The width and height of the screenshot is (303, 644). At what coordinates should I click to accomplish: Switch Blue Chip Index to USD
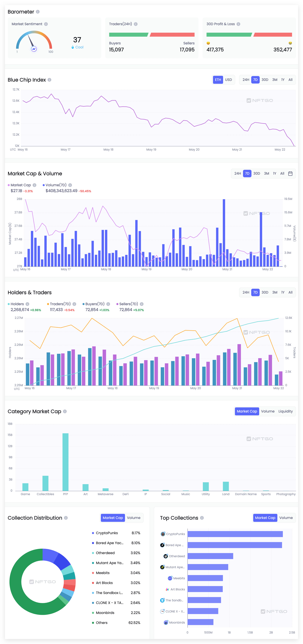click(228, 80)
